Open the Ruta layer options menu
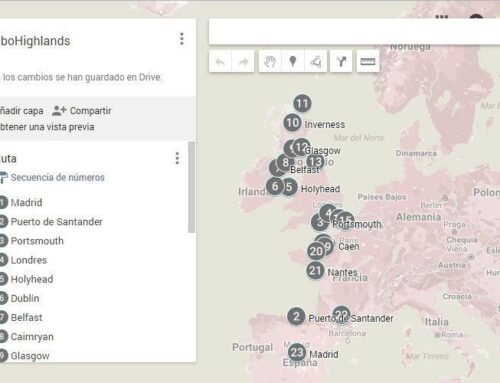Screen dimensions: 500x383 (x=177, y=158)
